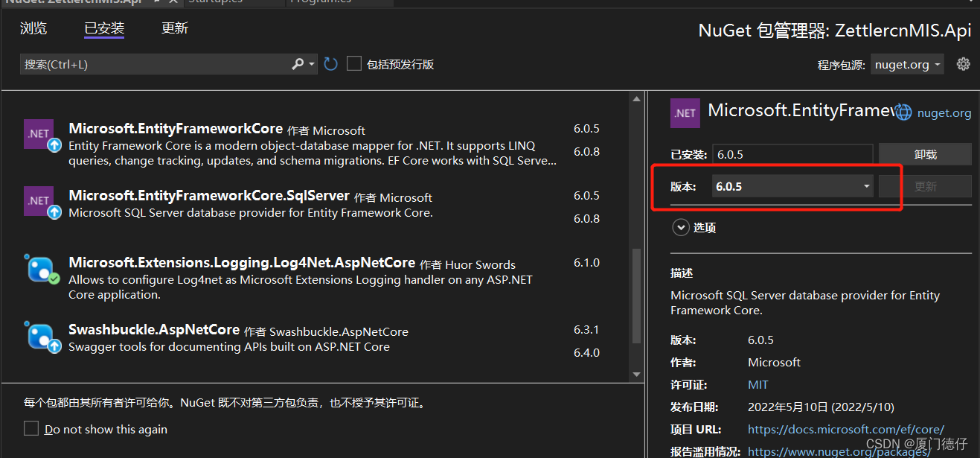Select Swashbuckle.AspNetCore package name
Image resolution: width=980 pixels, height=458 pixels.
(154, 329)
